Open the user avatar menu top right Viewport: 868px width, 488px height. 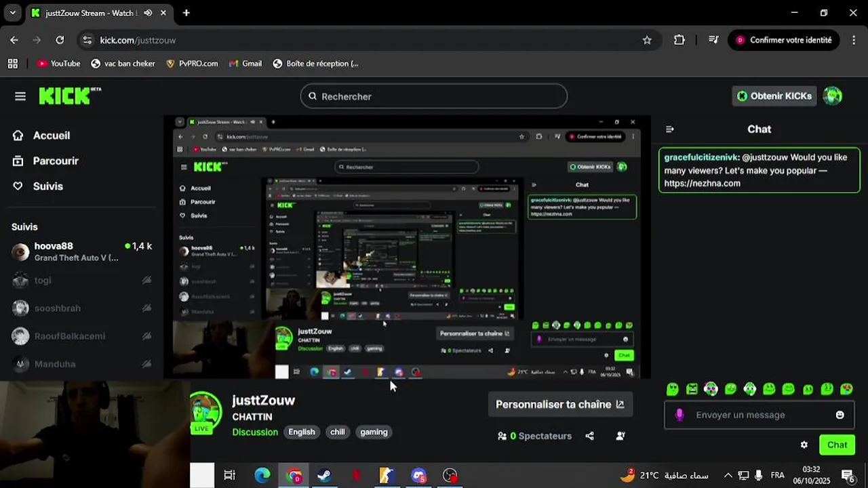[832, 96]
